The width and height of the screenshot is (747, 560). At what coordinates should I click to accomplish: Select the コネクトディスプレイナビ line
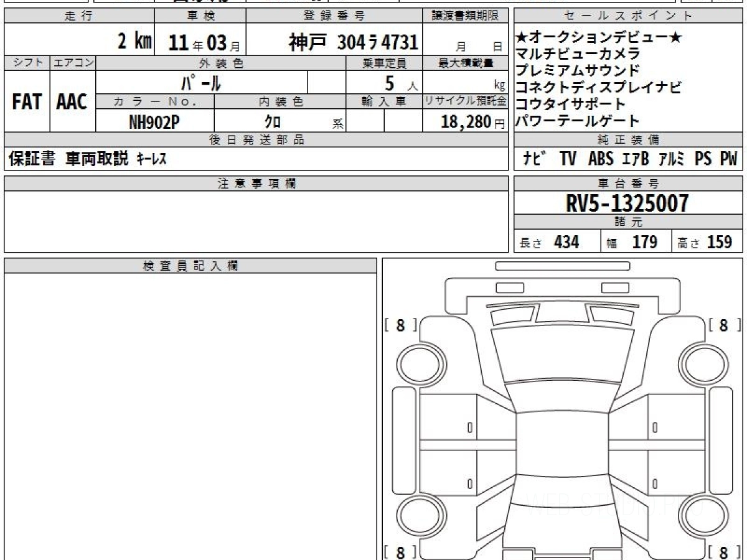click(x=599, y=87)
